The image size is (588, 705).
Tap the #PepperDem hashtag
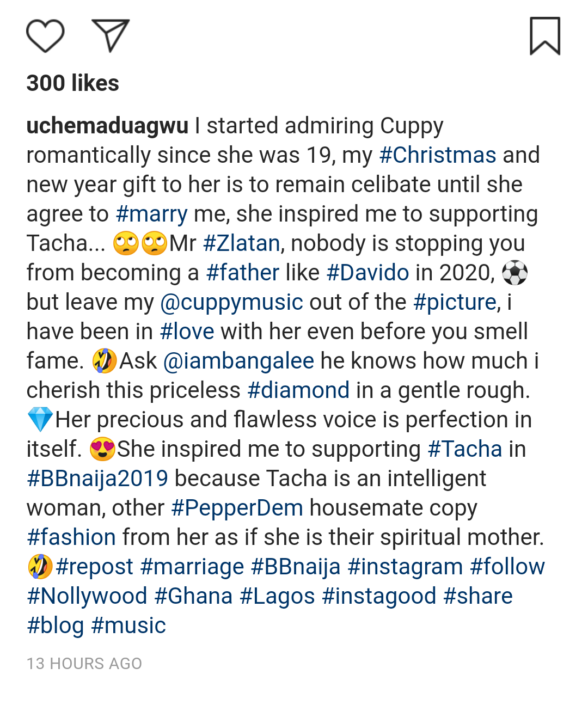pos(237,508)
